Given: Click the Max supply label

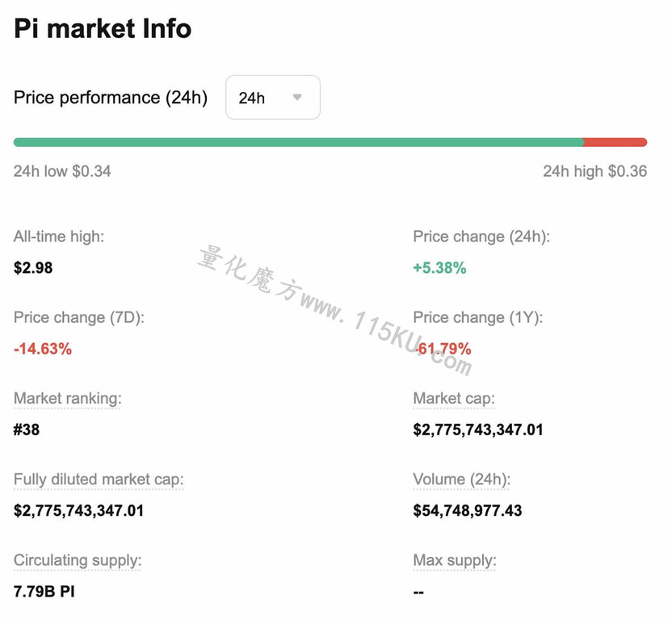Looking at the screenshot, I should pos(455,560).
